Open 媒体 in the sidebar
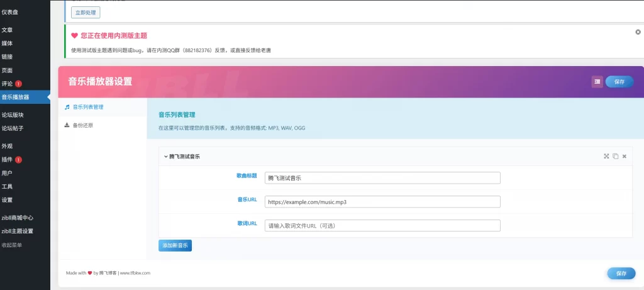Screen dimensions: 644x290 click(x=25, y=43)
